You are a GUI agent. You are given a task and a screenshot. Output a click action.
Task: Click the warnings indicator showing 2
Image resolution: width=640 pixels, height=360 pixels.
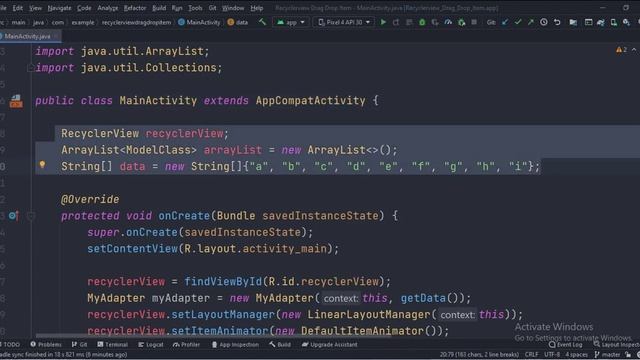point(622,50)
